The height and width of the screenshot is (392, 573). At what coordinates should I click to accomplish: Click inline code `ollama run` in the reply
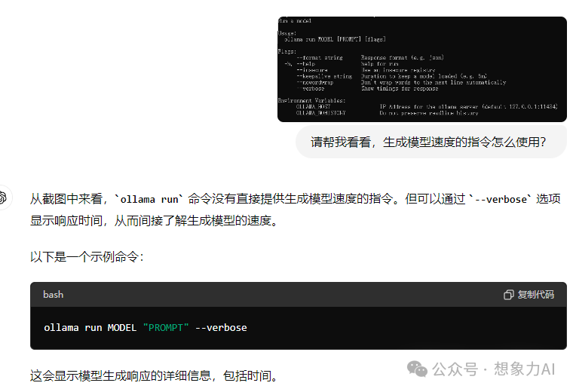[x=149, y=200]
